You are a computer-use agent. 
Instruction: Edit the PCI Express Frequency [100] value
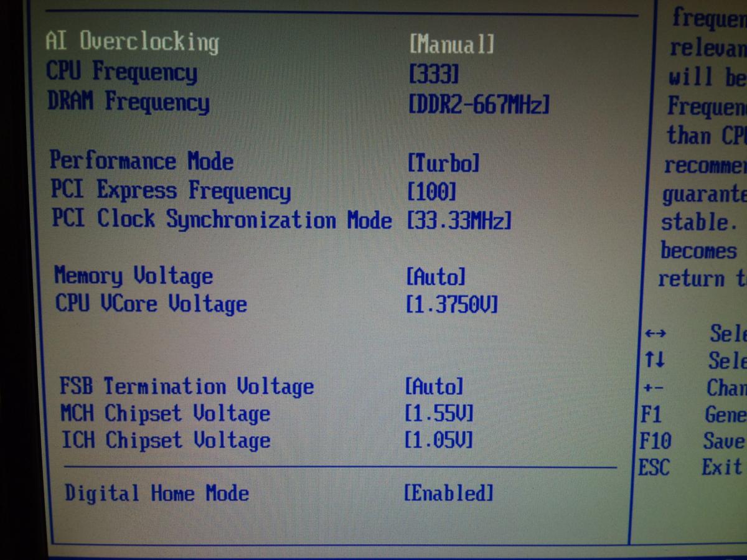coord(431,192)
